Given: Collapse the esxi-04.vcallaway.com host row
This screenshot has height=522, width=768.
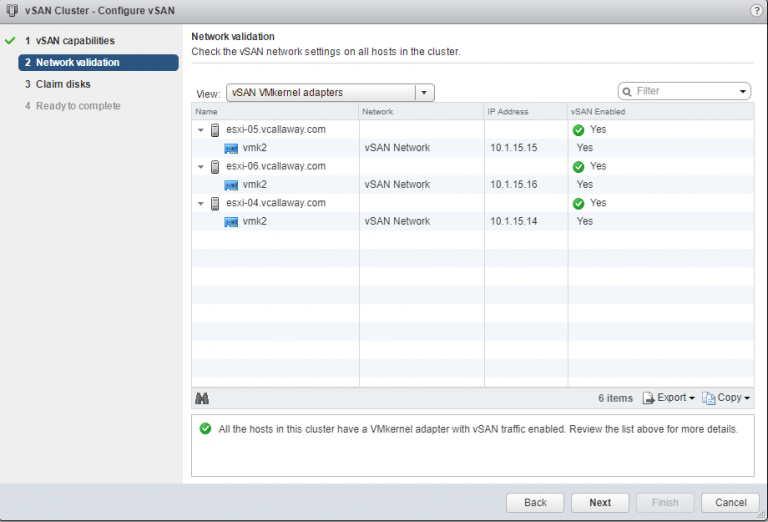Looking at the screenshot, I should (x=200, y=204).
